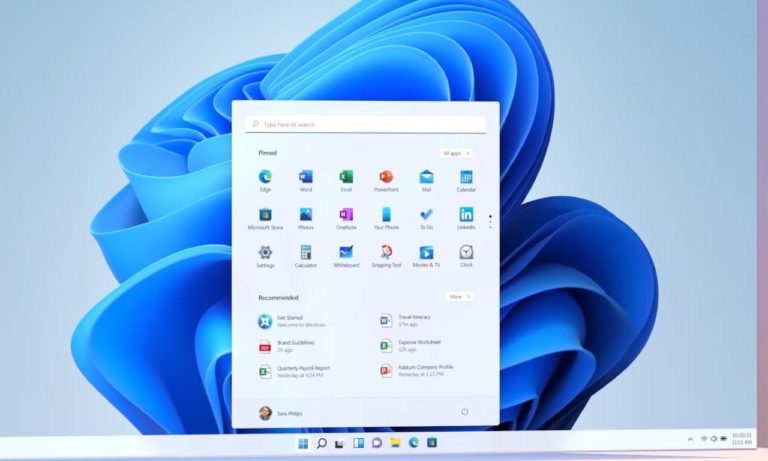This screenshot has height=461, width=768.
Task: Open File Explorer from the taskbar
Action: coord(395,443)
